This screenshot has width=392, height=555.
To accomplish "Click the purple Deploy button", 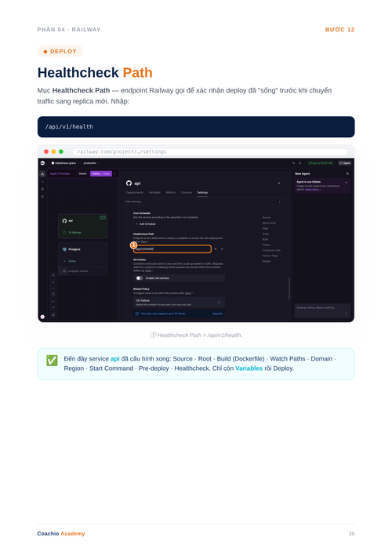I will click(x=101, y=173).
